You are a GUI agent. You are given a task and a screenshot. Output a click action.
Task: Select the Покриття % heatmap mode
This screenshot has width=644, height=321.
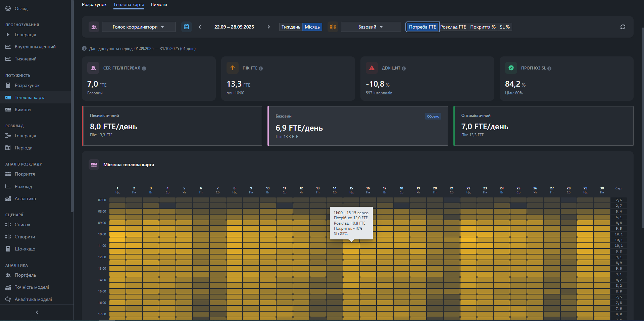point(483,27)
